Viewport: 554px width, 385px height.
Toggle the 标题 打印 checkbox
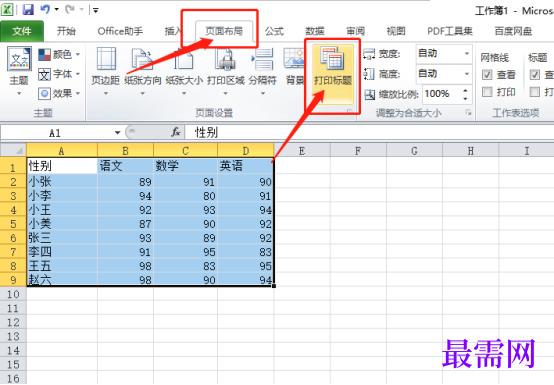pyautogui.click(x=535, y=92)
